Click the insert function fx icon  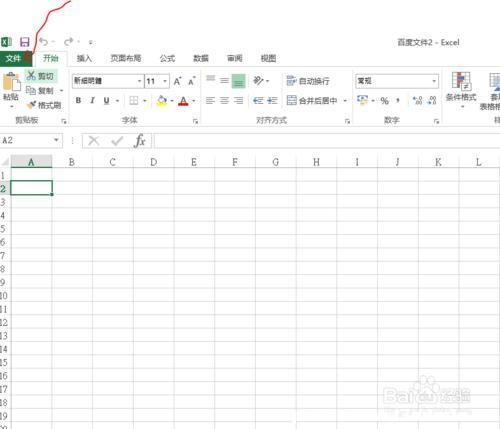tap(140, 141)
